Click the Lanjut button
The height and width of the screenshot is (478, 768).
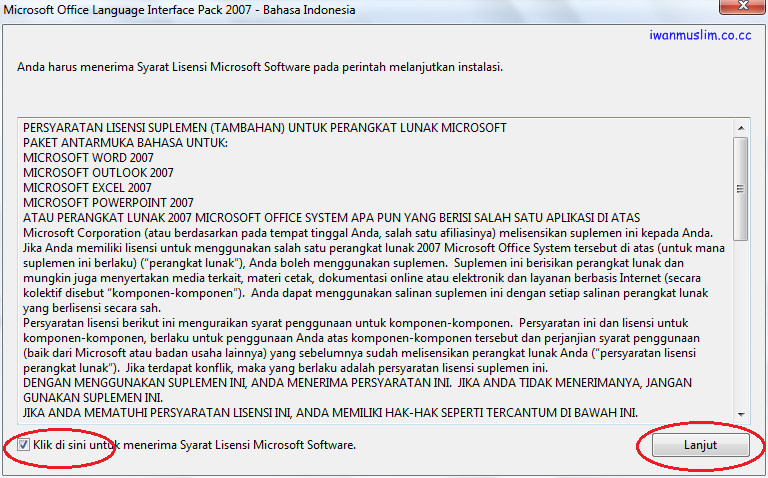(x=700, y=445)
